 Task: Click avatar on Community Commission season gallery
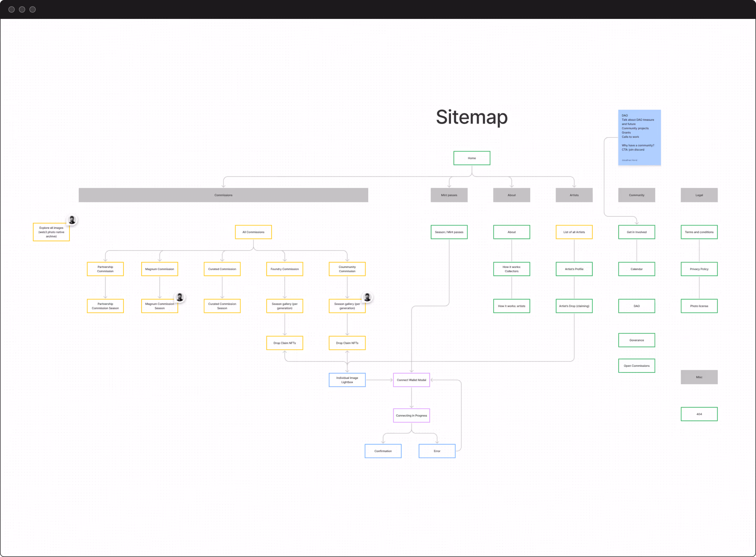pos(367,297)
